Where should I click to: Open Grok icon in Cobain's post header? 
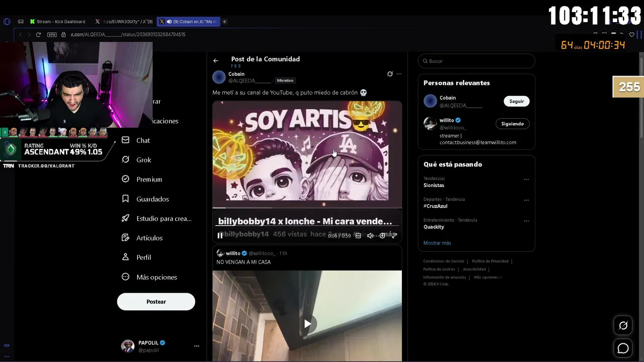pyautogui.click(x=390, y=74)
